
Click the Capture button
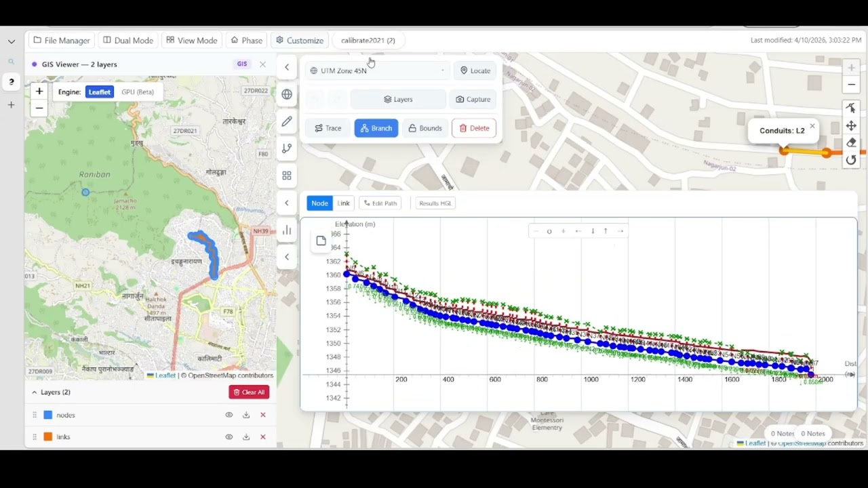pos(473,100)
